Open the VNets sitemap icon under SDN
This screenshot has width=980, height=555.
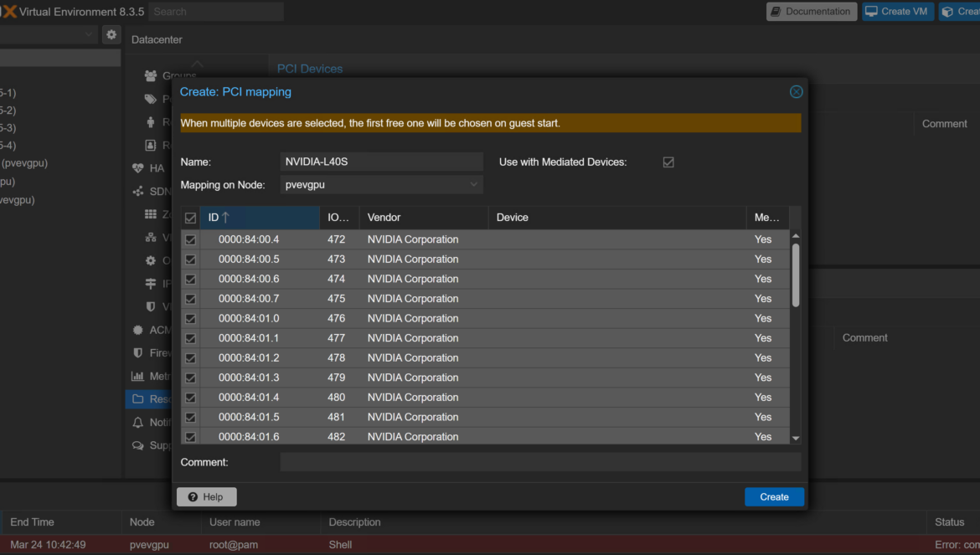pyautogui.click(x=151, y=237)
